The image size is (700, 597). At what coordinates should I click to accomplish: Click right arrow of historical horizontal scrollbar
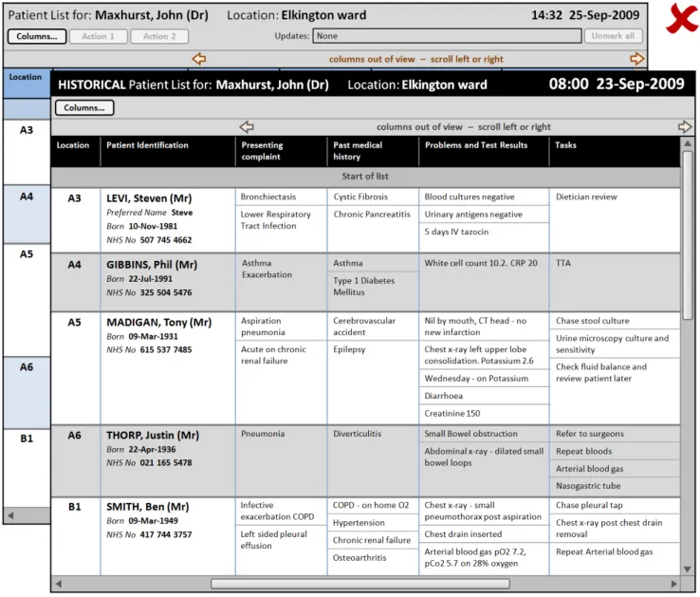tap(672, 583)
